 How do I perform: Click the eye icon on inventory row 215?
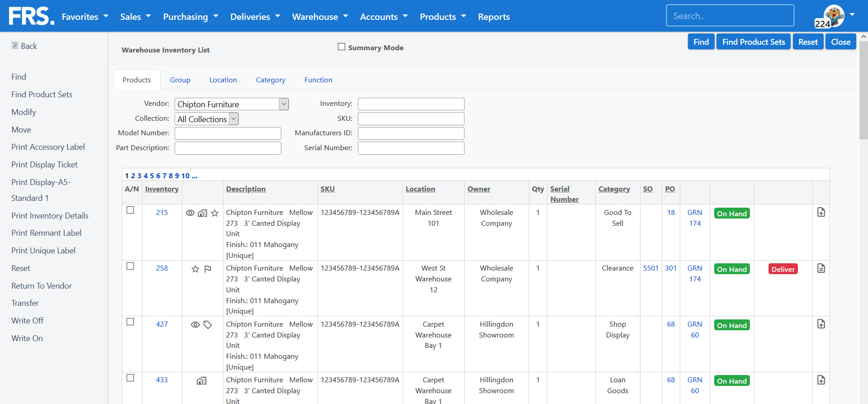(x=190, y=213)
